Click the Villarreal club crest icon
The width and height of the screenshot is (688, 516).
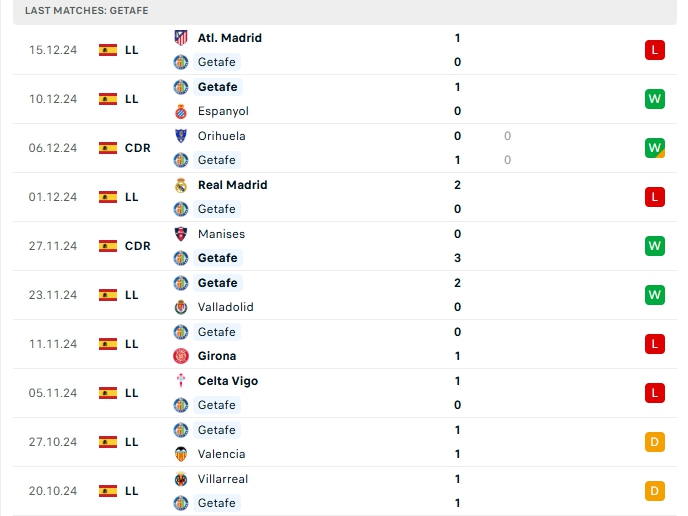181,479
